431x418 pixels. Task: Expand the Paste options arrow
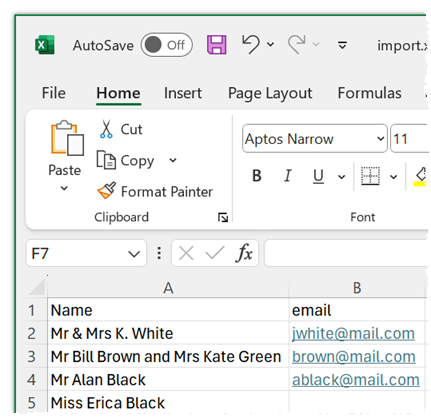click(64, 188)
